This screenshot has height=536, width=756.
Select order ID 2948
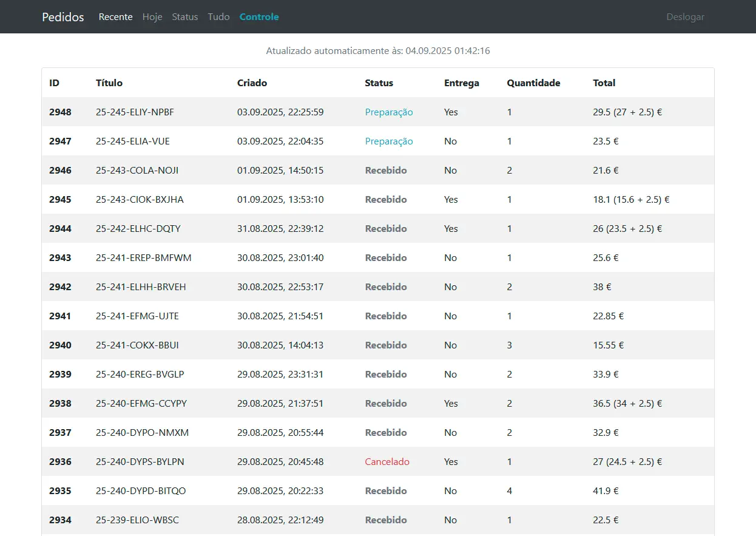pyautogui.click(x=60, y=112)
